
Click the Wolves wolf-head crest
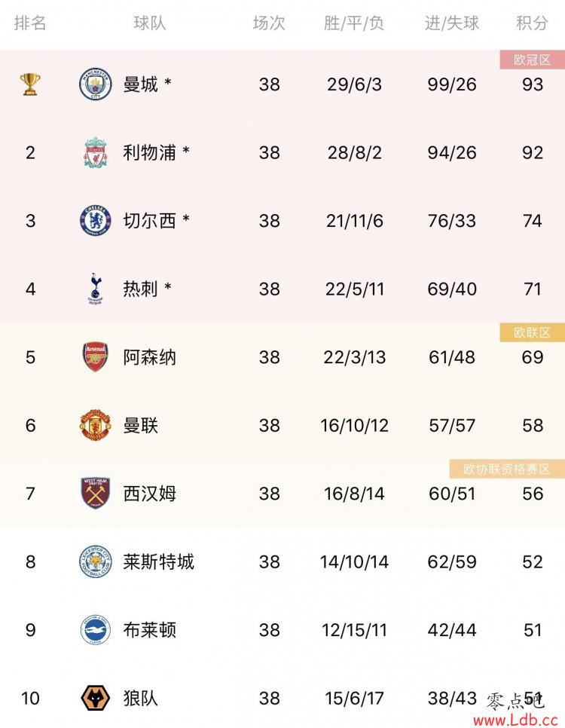tap(96, 699)
